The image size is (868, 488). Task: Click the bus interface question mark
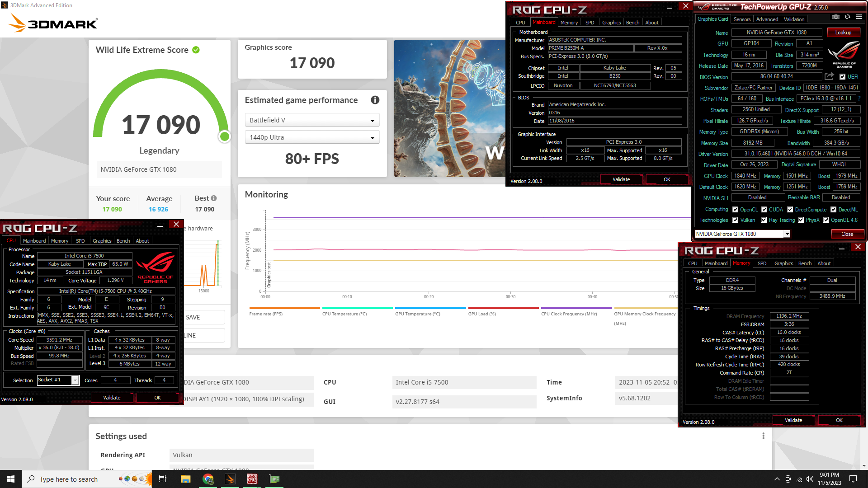click(859, 99)
